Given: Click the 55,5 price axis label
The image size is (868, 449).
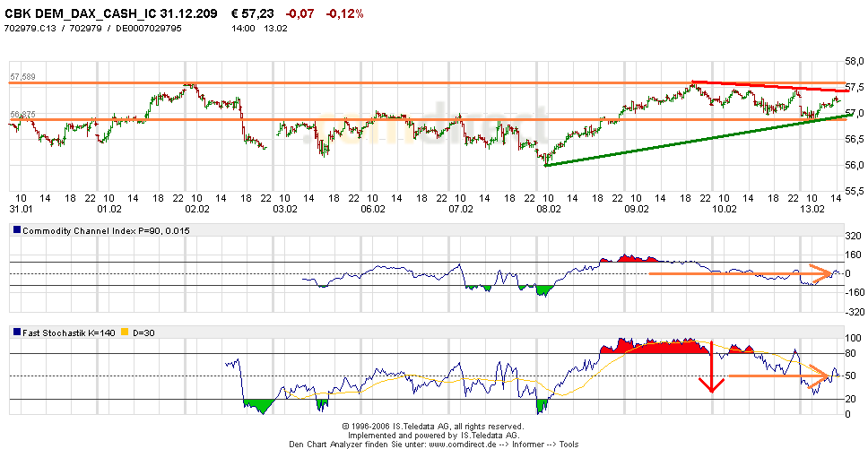Looking at the screenshot, I should pos(855,191).
